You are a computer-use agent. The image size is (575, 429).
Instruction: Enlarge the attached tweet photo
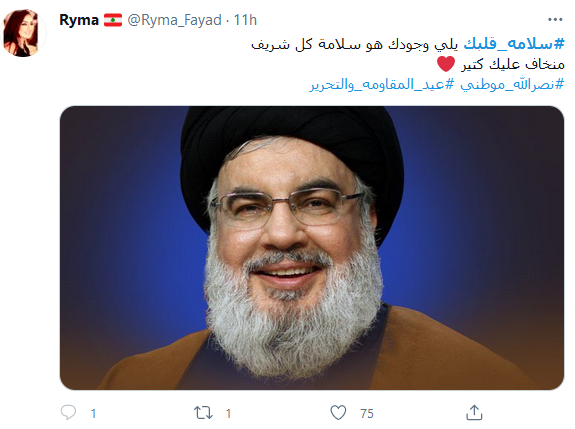pos(312,248)
